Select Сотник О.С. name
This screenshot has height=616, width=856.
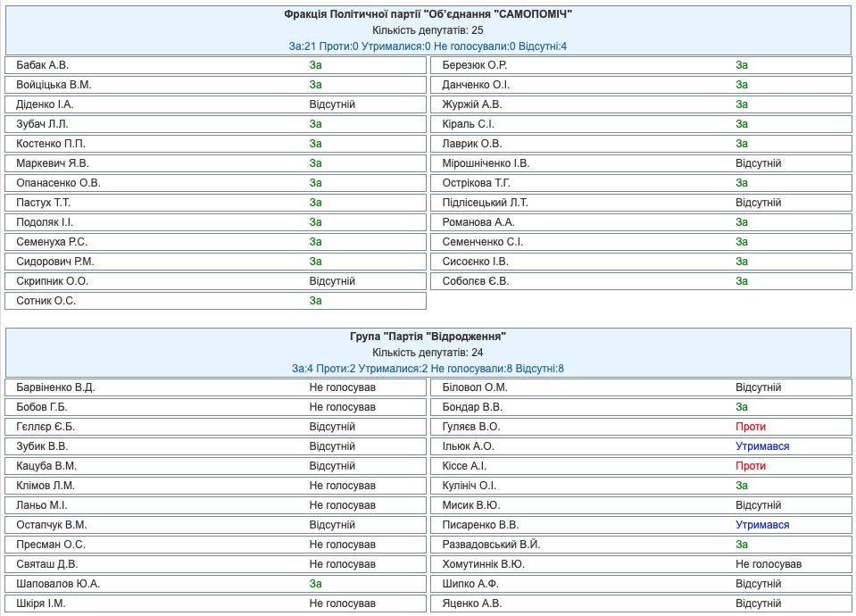46,301
